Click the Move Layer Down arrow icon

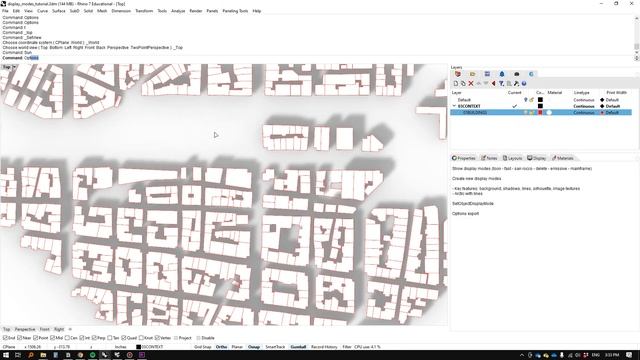pos(486,84)
